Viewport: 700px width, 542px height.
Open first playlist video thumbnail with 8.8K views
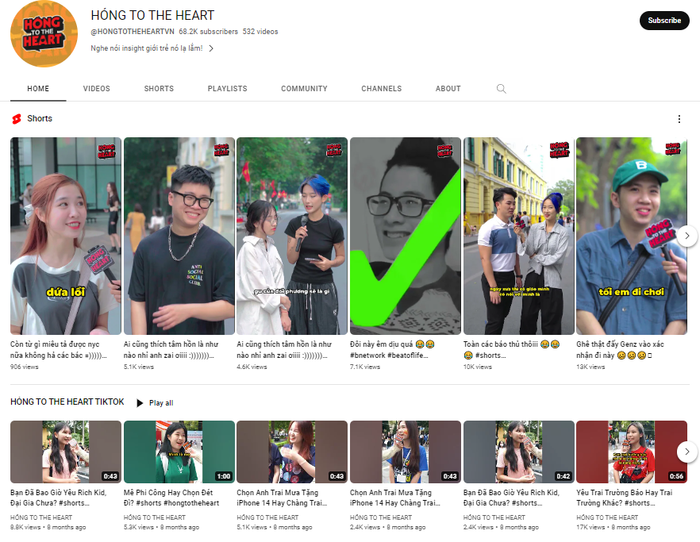coord(66,451)
